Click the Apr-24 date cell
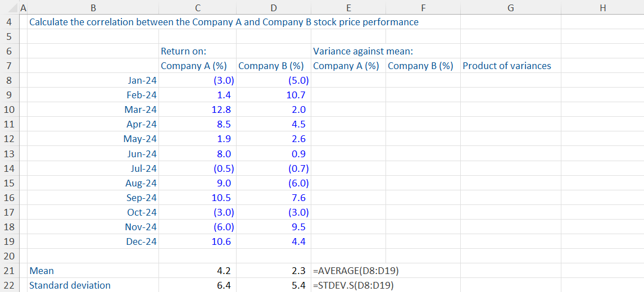 93,125
